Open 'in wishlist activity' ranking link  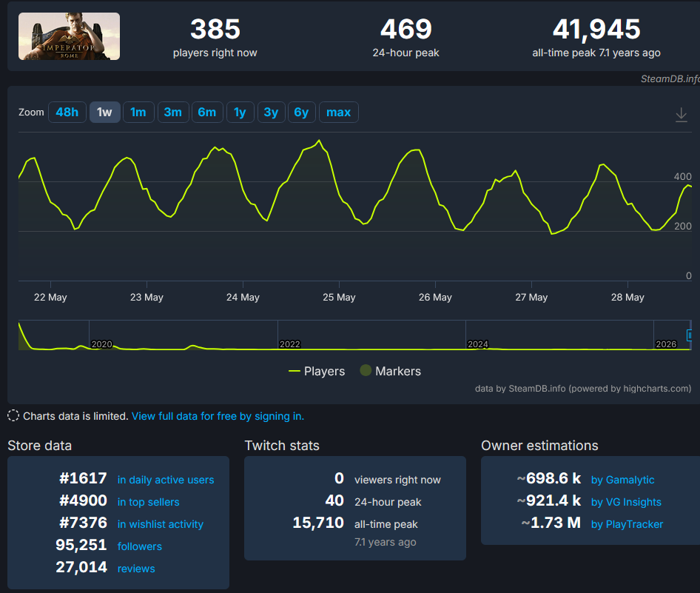click(161, 524)
